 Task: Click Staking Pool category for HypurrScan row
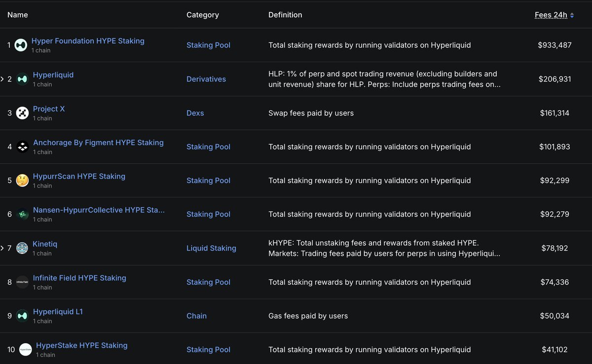[208, 181]
